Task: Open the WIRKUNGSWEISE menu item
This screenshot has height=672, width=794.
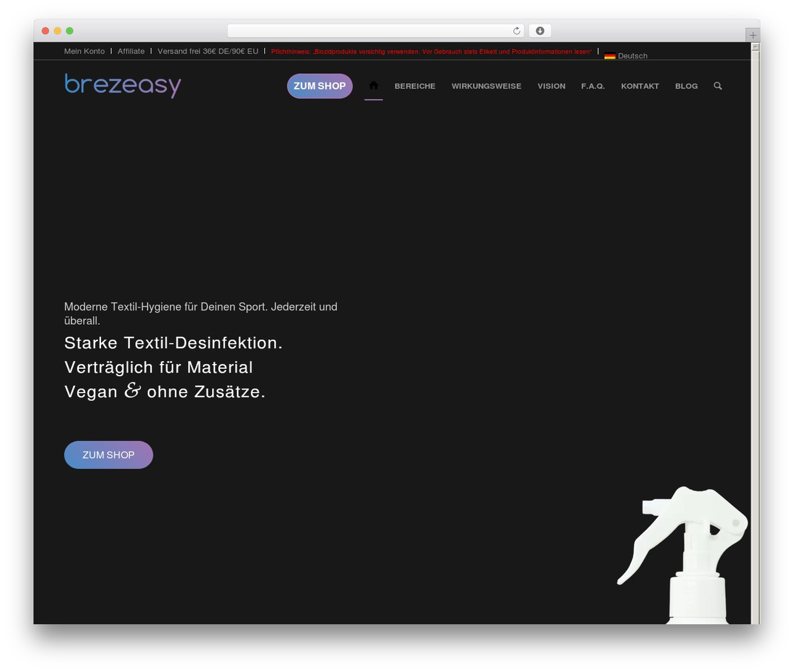Action: (486, 86)
